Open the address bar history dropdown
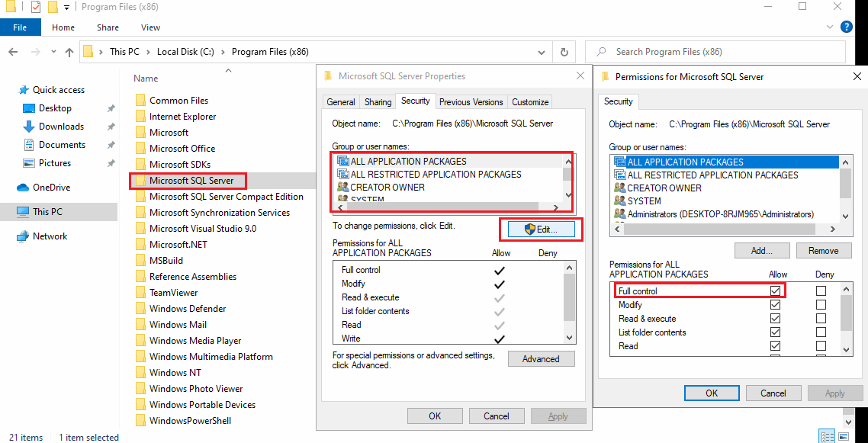 click(x=541, y=52)
